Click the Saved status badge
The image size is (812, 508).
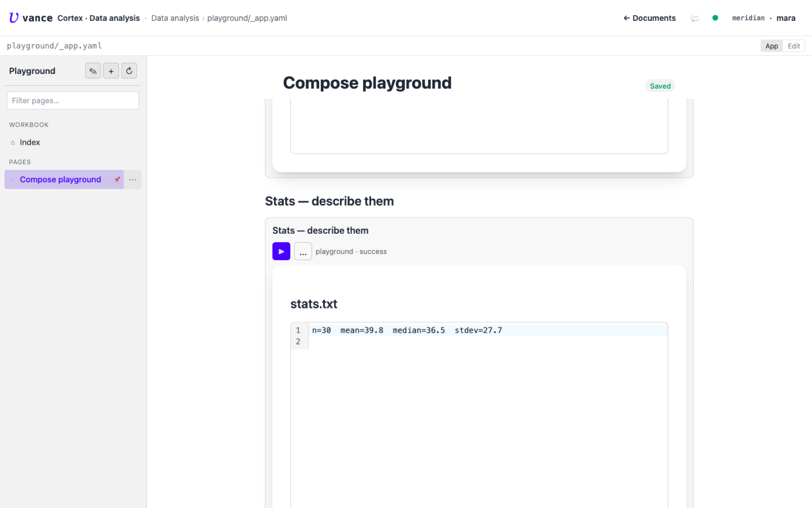660,86
